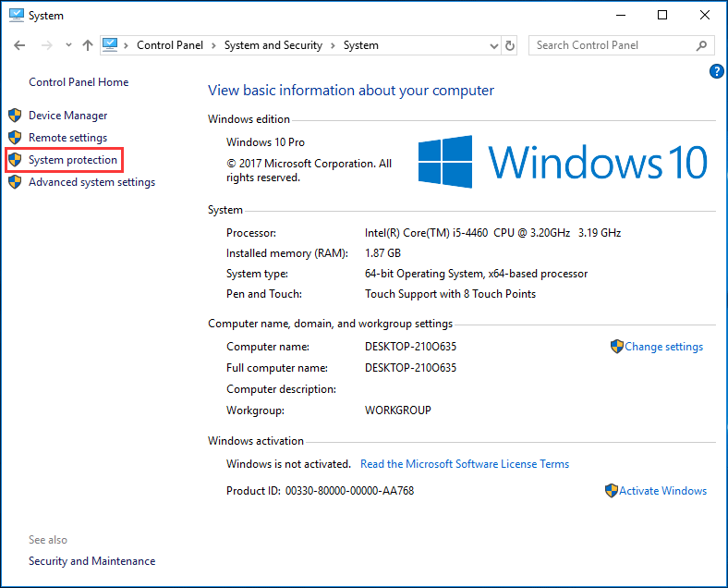The height and width of the screenshot is (588, 728).
Task: Maximize the System window
Action: pyautogui.click(x=662, y=16)
